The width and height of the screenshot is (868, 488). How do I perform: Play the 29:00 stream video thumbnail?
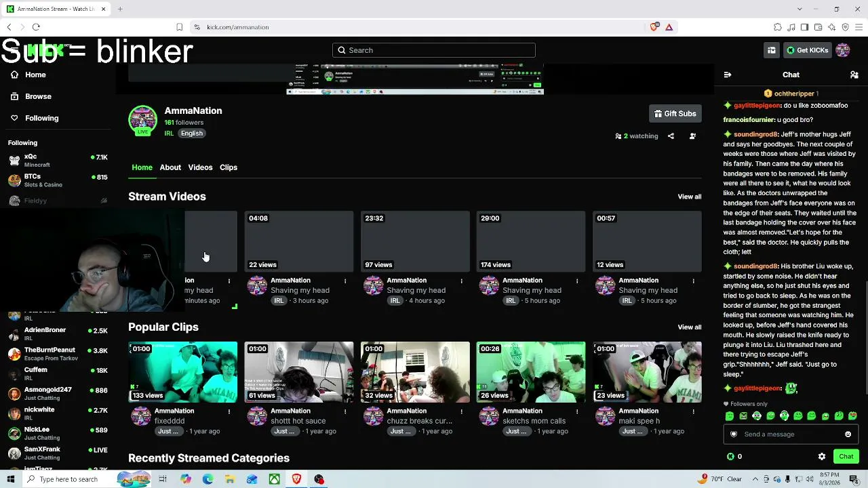coord(531,241)
